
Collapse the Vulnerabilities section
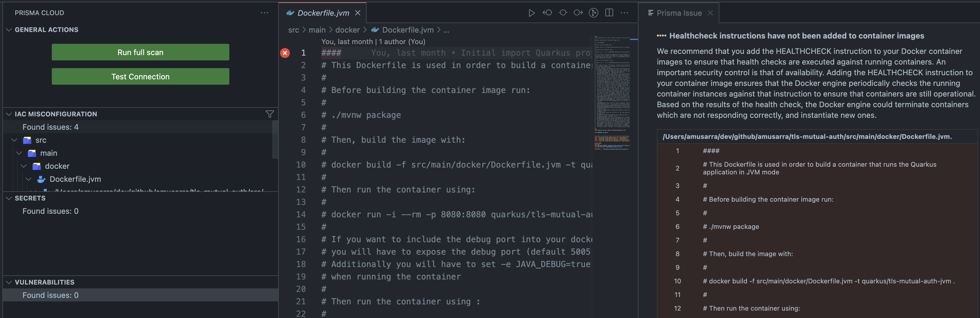[x=9, y=282]
